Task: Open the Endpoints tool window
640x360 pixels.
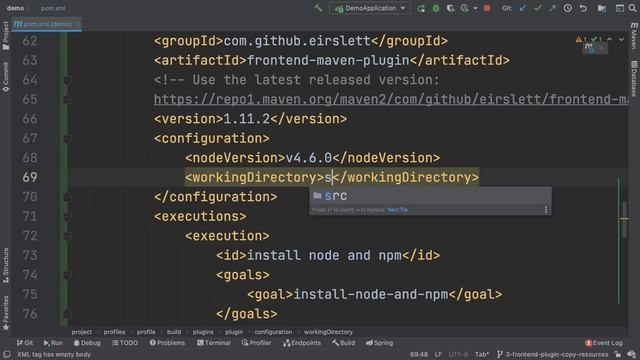Action: pos(302,343)
